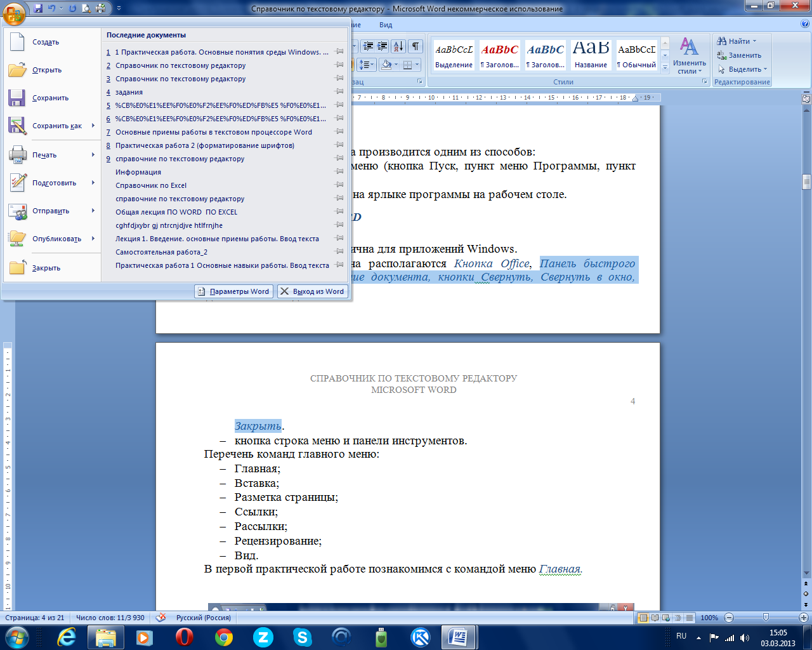Expand the Styles gallery More arrow

(x=665, y=67)
